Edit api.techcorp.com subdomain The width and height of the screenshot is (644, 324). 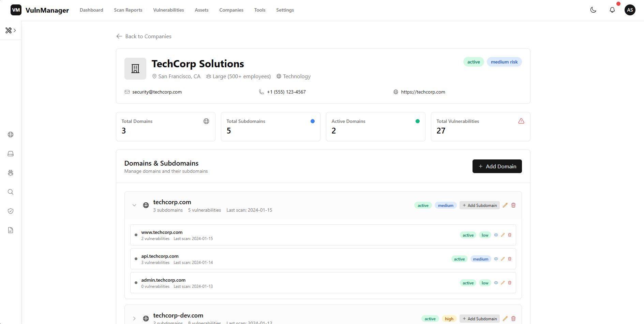click(x=503, y=259)
